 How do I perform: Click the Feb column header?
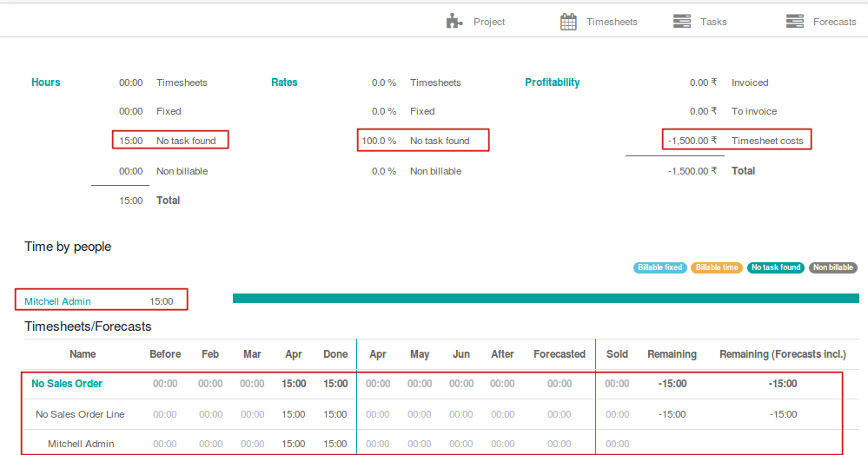[x=210, y=354]
